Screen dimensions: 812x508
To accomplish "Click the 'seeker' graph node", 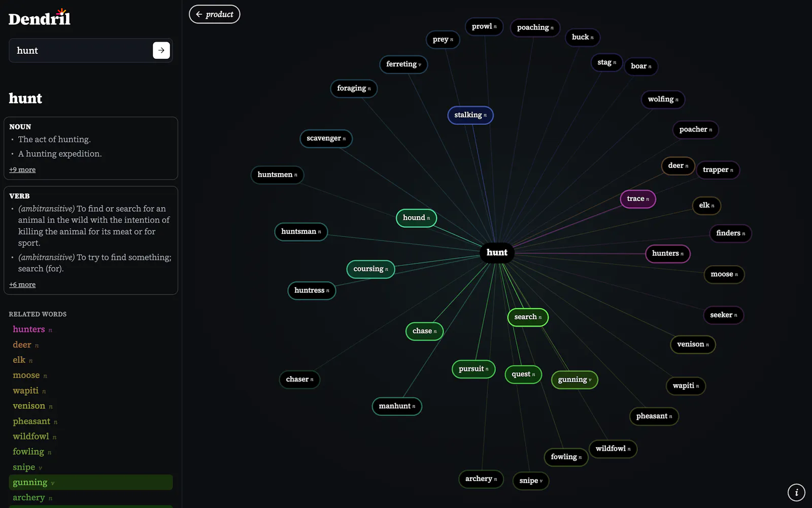I will 724,315.
